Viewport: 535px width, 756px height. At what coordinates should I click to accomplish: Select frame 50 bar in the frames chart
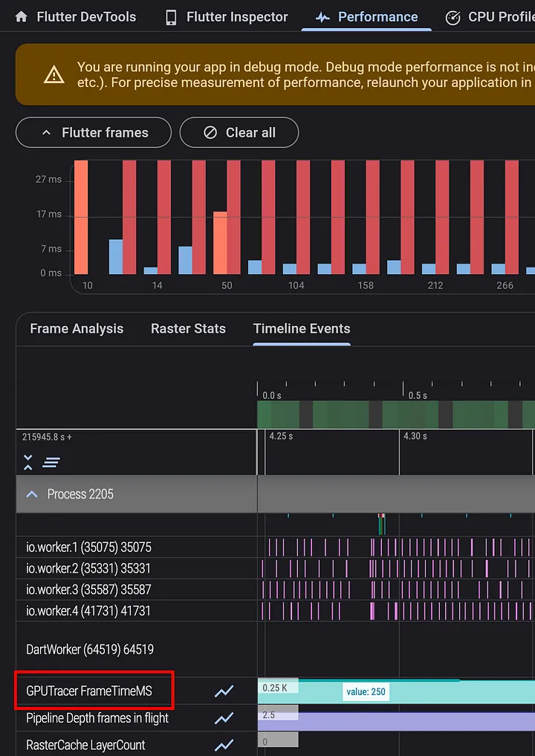point(220,242)
